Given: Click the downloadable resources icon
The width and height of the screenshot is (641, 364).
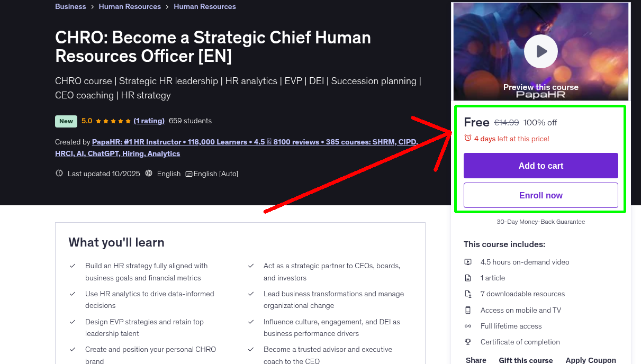Looking at the screenshot, I should pos(468,294).
